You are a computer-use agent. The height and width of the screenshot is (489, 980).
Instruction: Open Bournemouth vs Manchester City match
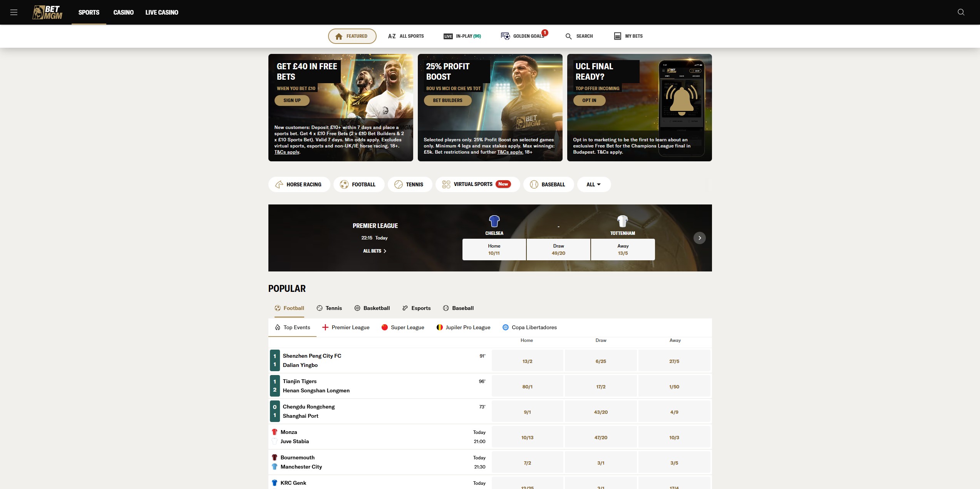click(x=379, y=462)
